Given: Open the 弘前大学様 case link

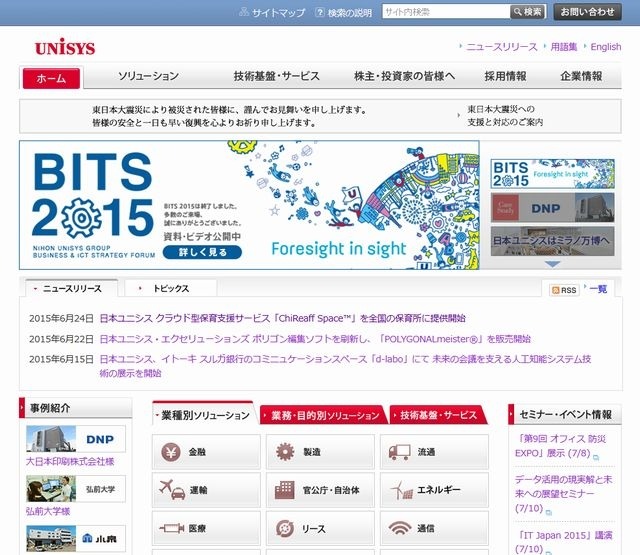Looking at the screenshot, I should 48,511.
